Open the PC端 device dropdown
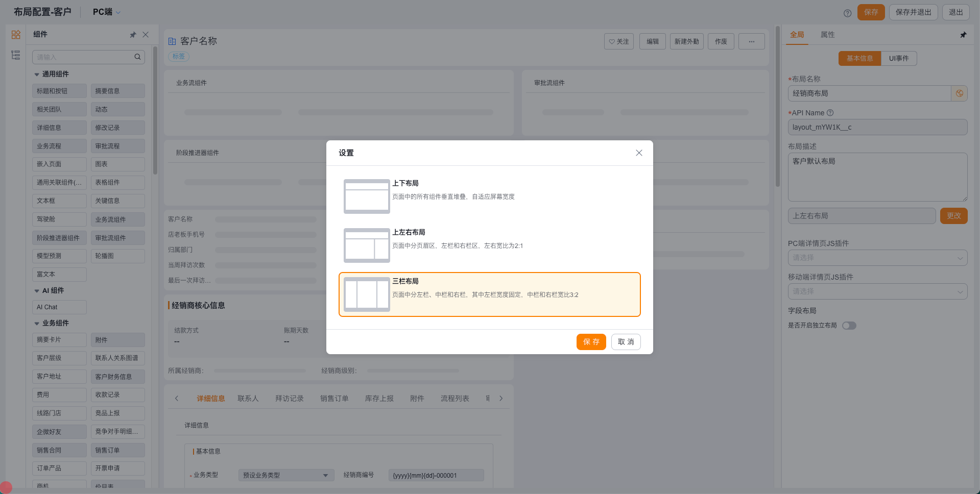 (107, 12)
